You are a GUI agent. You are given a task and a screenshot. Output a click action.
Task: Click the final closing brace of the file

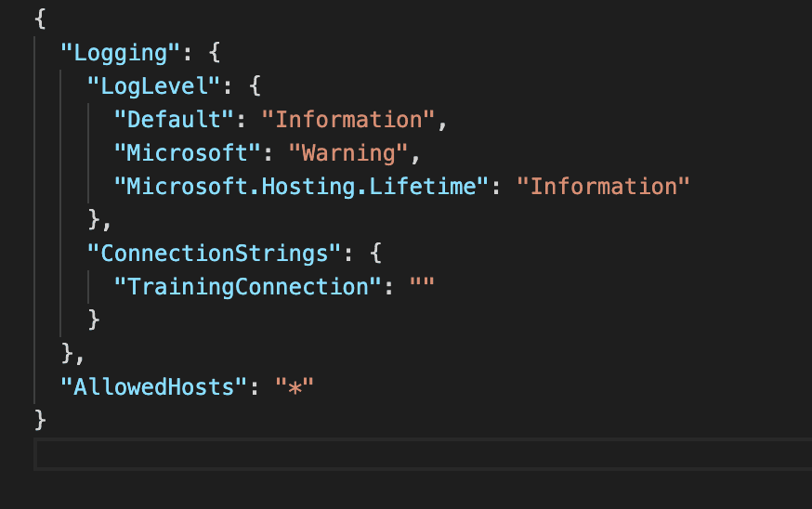[40, 420]
